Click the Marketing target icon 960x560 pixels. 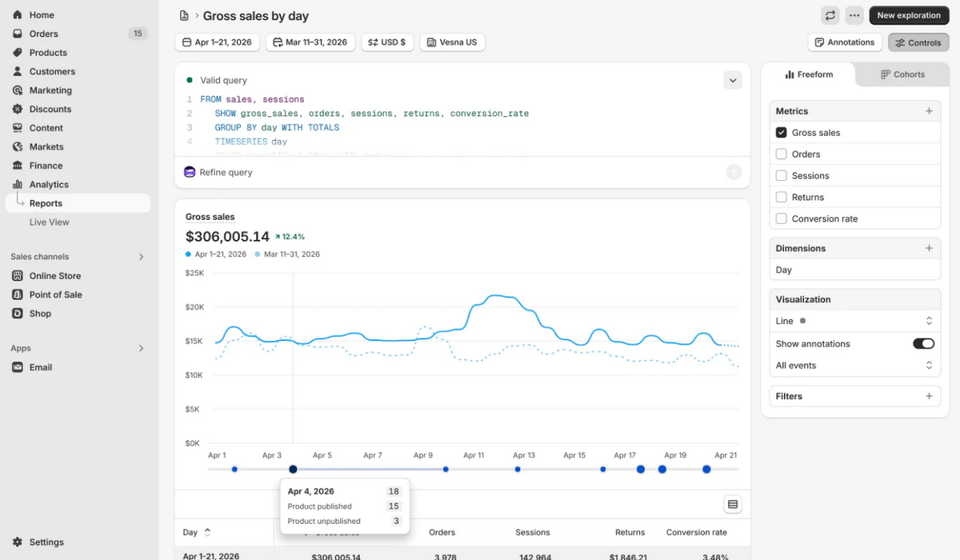pos(18,90)
